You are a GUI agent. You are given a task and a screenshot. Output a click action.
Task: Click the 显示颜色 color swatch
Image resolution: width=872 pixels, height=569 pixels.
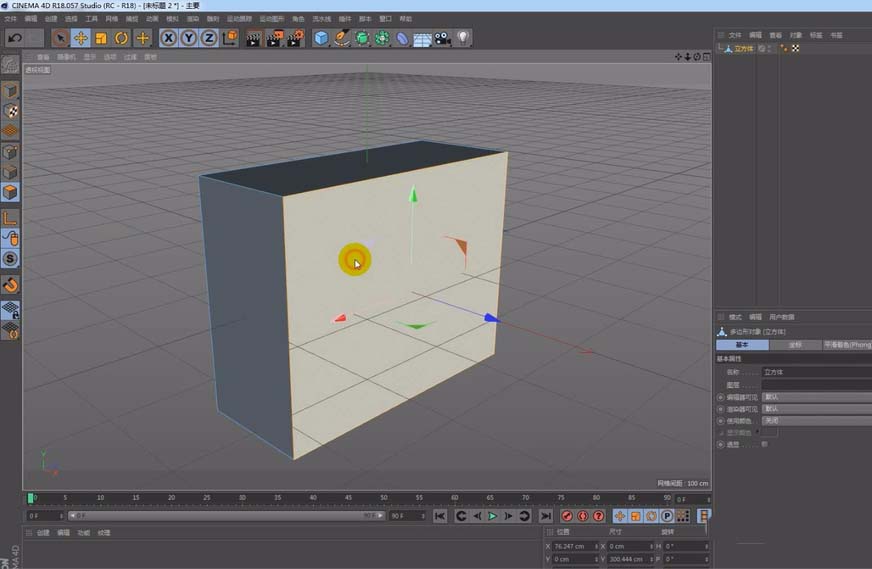[x=770, y=433]
